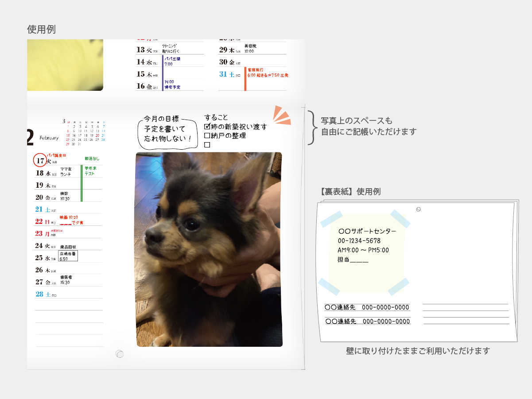Click the red 映画 10:20 entry
532x399 pixels.
pyautogui.click(x=71, y=220)
